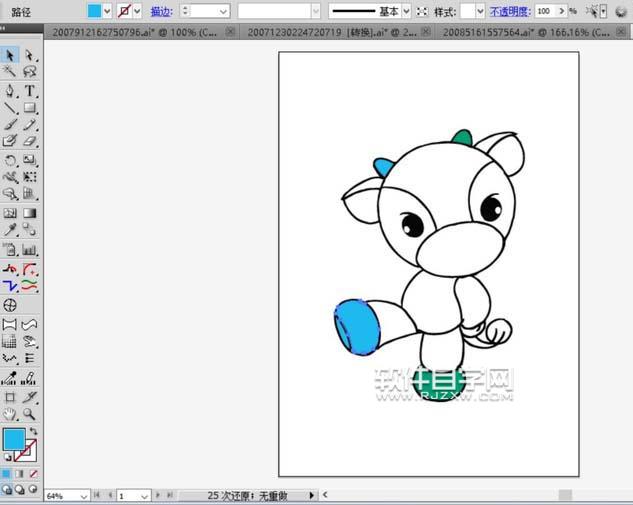
Task: Click the blue fill color swatch in toolbox
Action: point(14,439)
